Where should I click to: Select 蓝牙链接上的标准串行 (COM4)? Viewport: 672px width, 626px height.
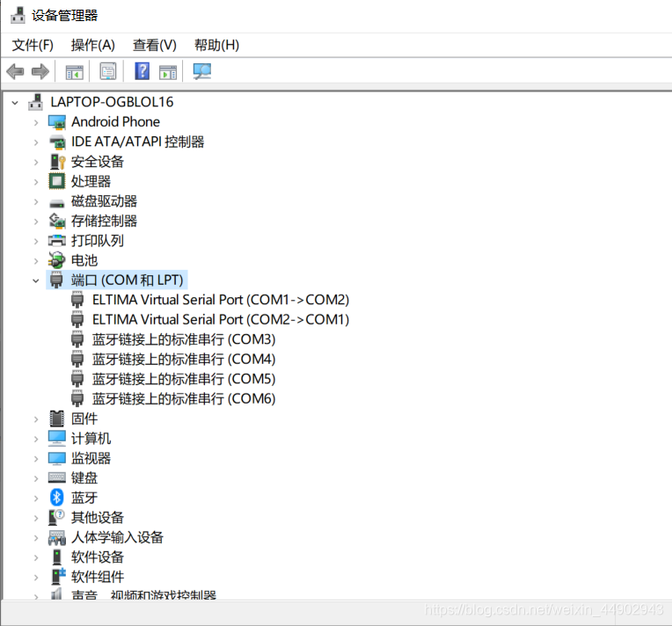coord(184,359)
